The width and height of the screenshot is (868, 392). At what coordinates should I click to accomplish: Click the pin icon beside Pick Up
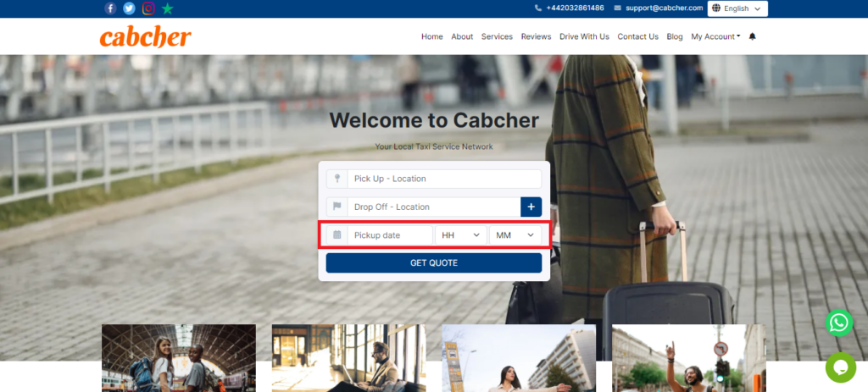(337, 179)
